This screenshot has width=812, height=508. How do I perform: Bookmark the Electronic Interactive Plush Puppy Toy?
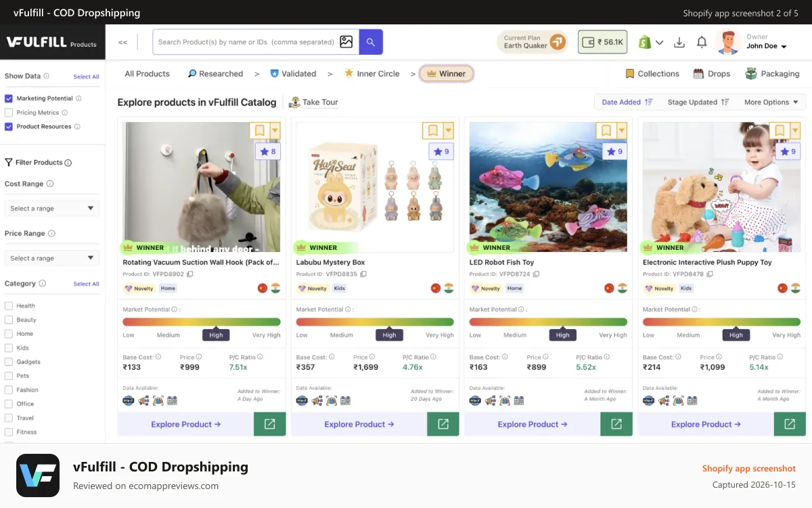coord(779,130)
